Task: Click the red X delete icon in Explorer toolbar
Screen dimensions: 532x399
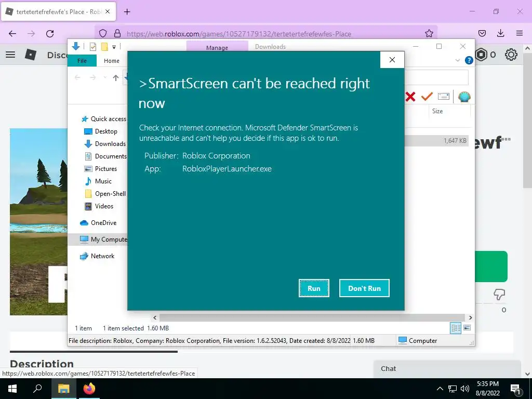Action: (410, 97)
